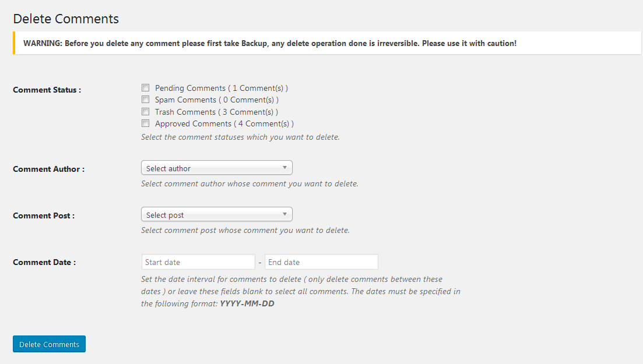Click the comment statuses help text
This screenshot has width=643, height=364.
coord(240,137)
